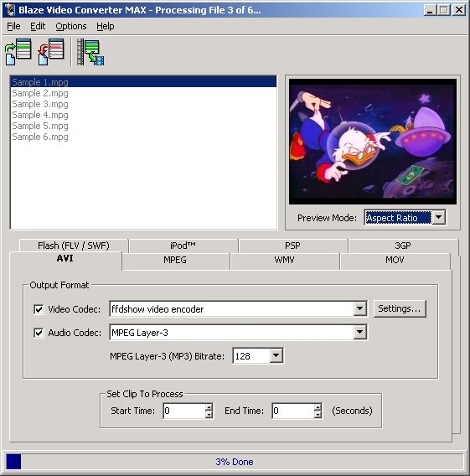The height and width of the screenshot is (476, 470).
Task: Click the Blaze app icon in title bar
Action: (x=10, y=10)
